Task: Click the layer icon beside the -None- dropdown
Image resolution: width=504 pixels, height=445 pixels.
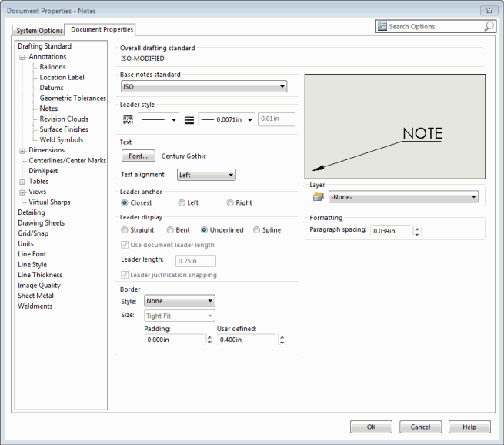Action: (x=319, y=197)
